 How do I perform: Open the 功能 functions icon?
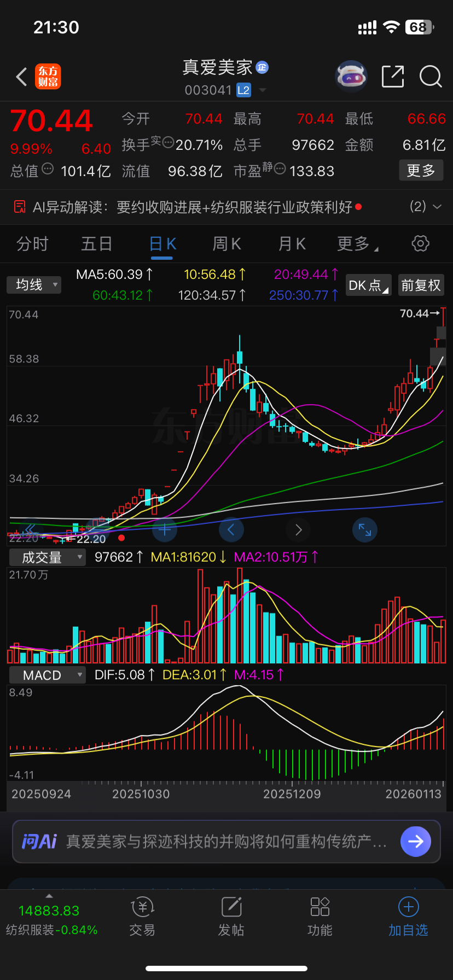point(320,917)
